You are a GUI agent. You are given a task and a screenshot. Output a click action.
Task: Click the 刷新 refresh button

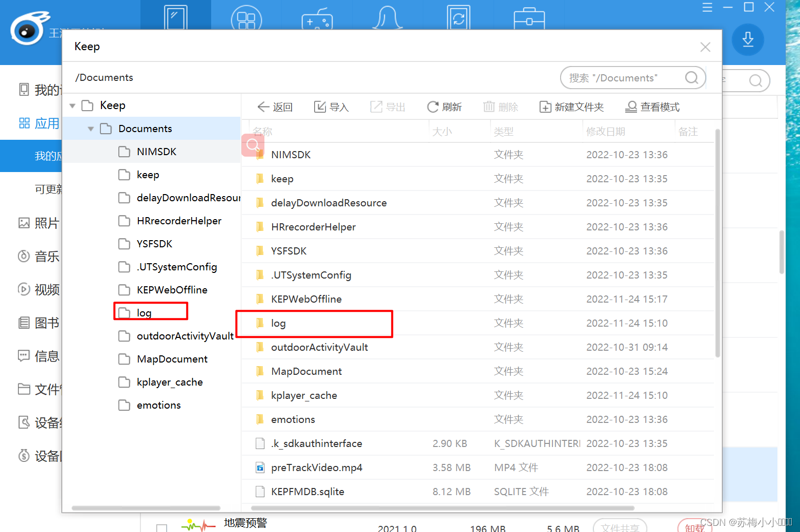point(444,107)
